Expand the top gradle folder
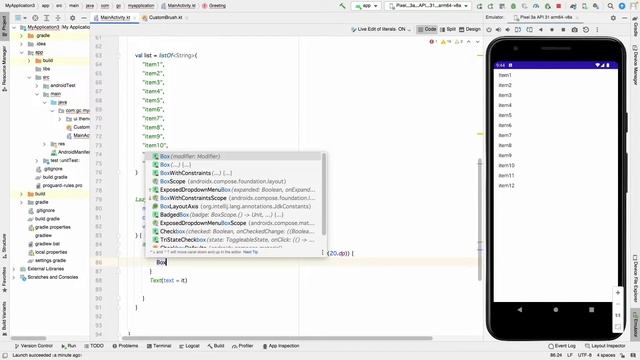Image resolution: width=640 pixels, height=360 pixels. pyautogui.click(x=22, y=36)
